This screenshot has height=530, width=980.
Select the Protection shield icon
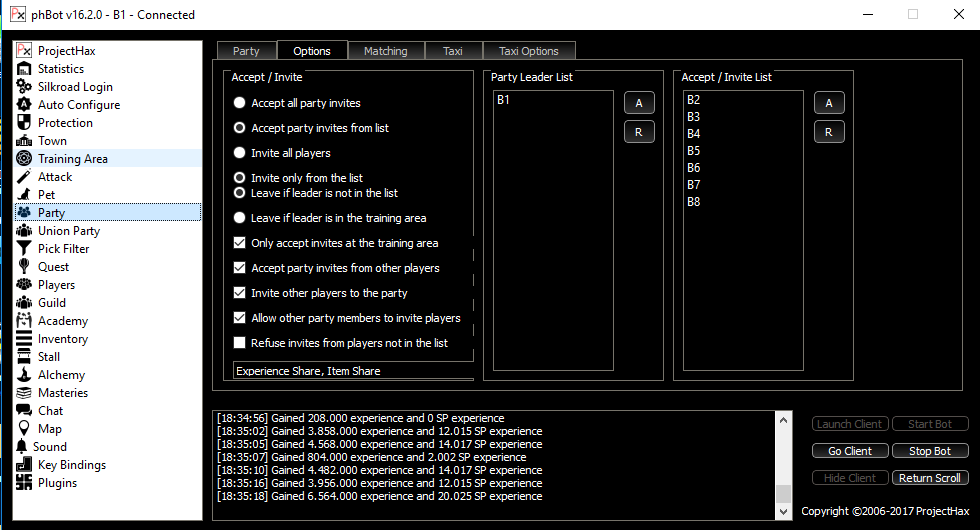click(24, 123)
